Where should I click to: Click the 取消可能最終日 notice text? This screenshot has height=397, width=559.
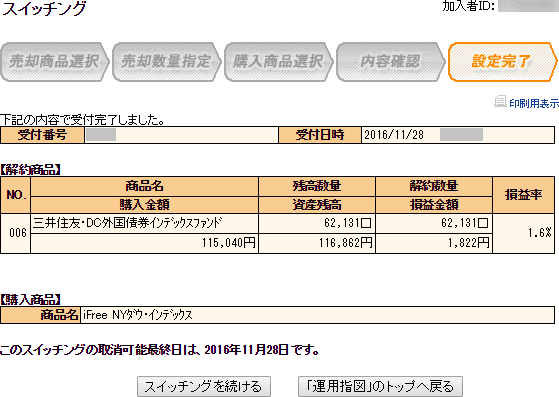[x=160, y=350]
